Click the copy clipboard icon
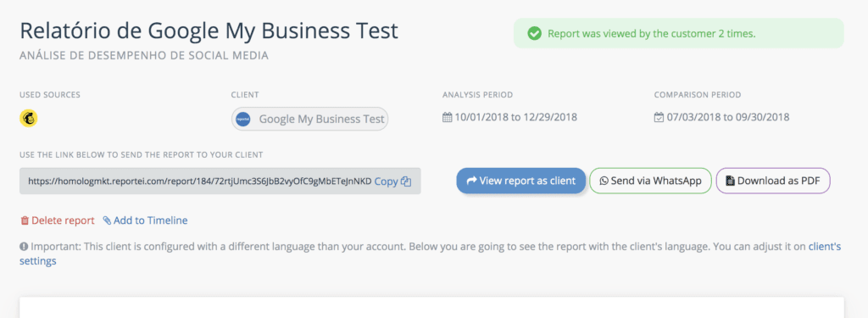868x318 pixels. click(406, 181)
